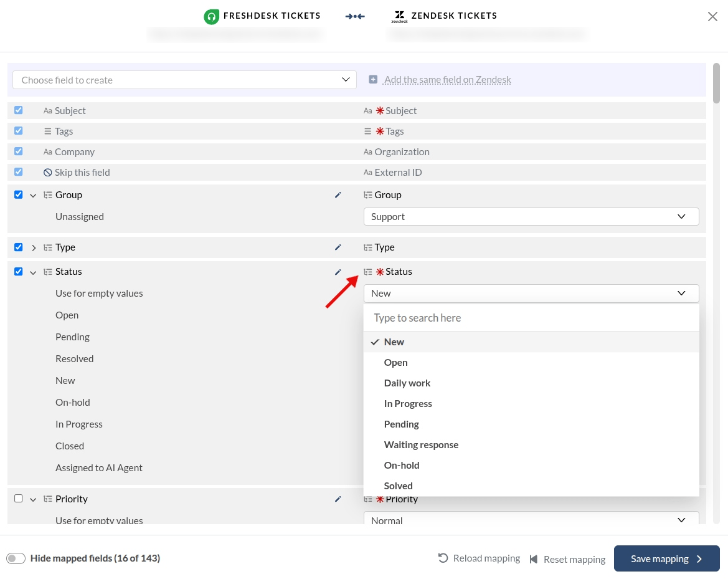Click the vertical scrollbar thumb
The width and height of the screenshot is (728, 579).
tap(716, 83)
